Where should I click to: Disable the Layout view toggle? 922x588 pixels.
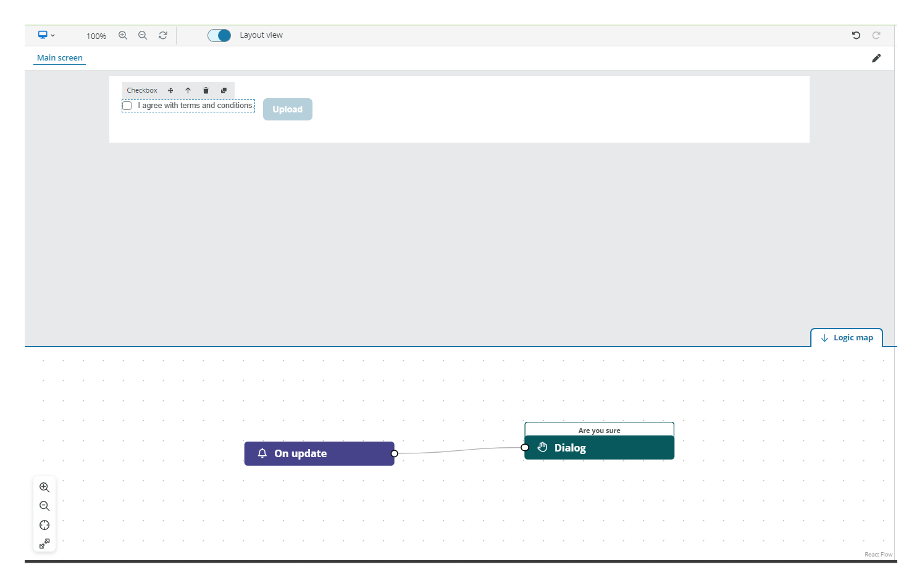point(219,35)
